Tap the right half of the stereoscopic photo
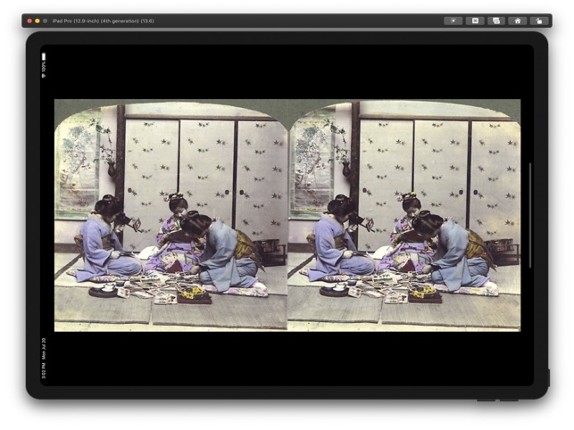The width and height of the screenshot is (574, 430). tap(404, 215)
